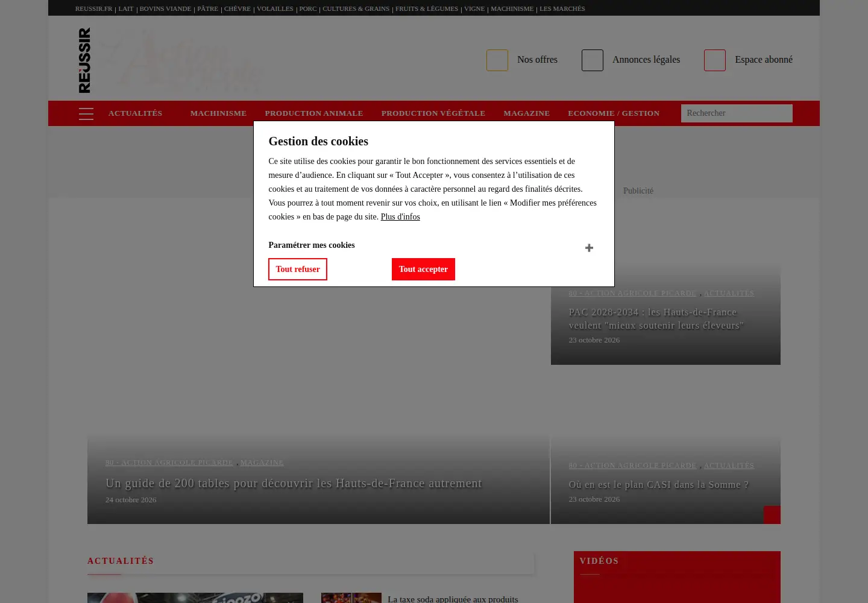868x603 pixels.
Task: Open the VIGNE top bar link
Action: coord(474,8)
